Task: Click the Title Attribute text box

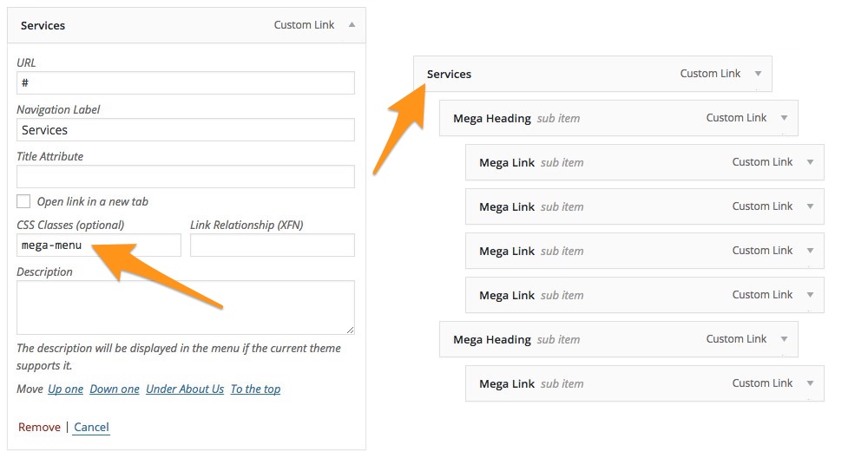Action: point(186,176)
